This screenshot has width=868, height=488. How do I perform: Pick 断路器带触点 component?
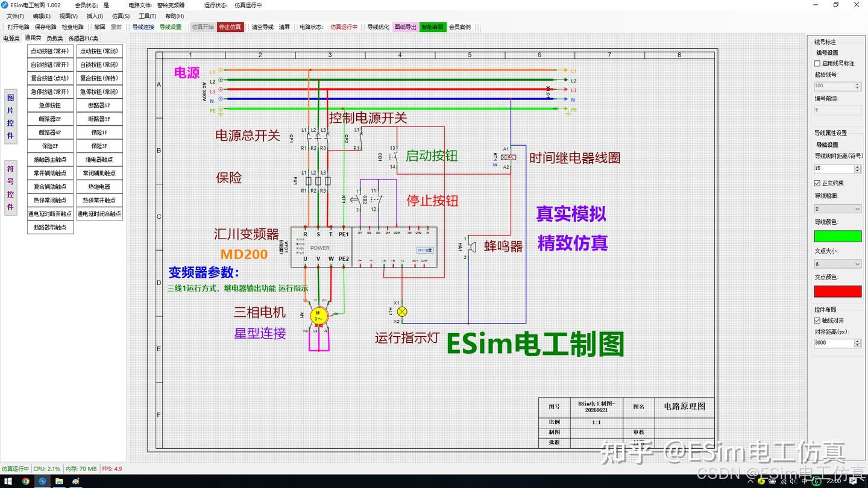coord(50,227)
